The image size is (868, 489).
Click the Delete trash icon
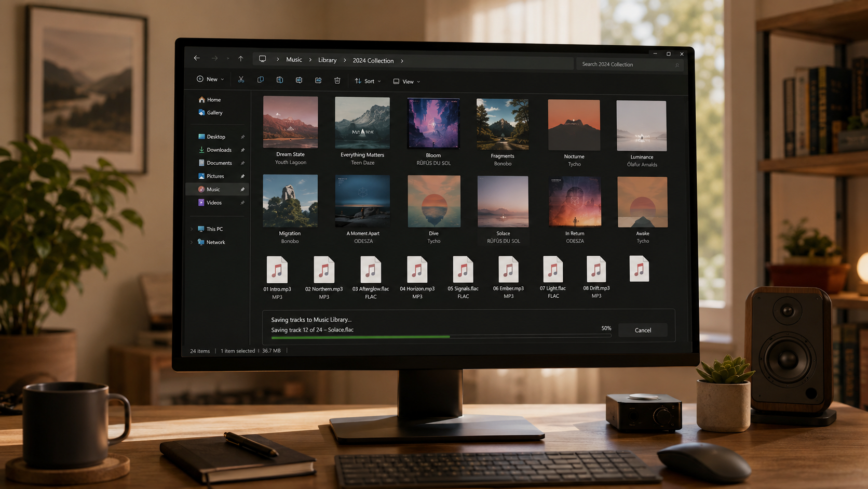[337, 80]
